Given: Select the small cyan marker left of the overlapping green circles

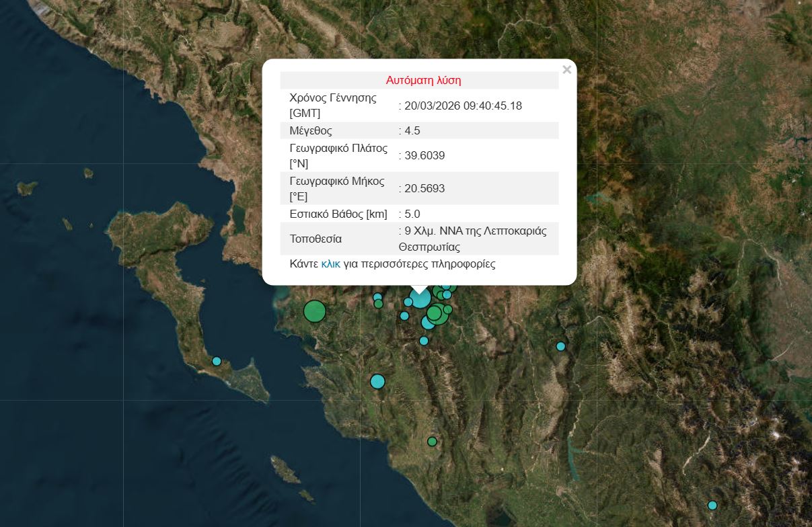Looking at the screenshot, I should click(404, 316).
